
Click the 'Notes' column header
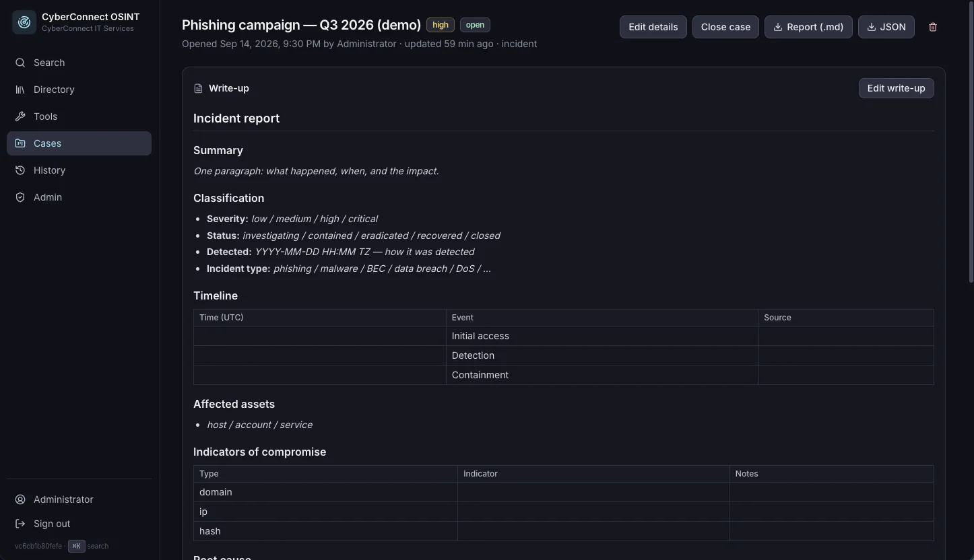coord(831,474)
